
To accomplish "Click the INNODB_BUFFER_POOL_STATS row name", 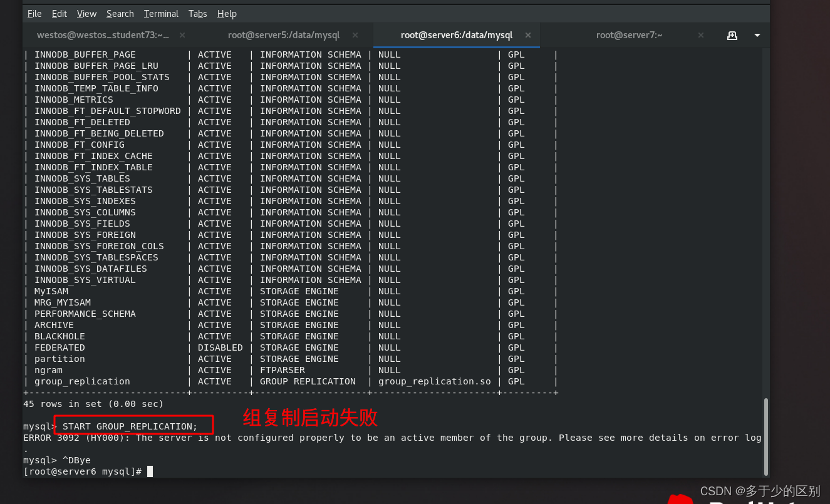I will [x=102, y=77].
